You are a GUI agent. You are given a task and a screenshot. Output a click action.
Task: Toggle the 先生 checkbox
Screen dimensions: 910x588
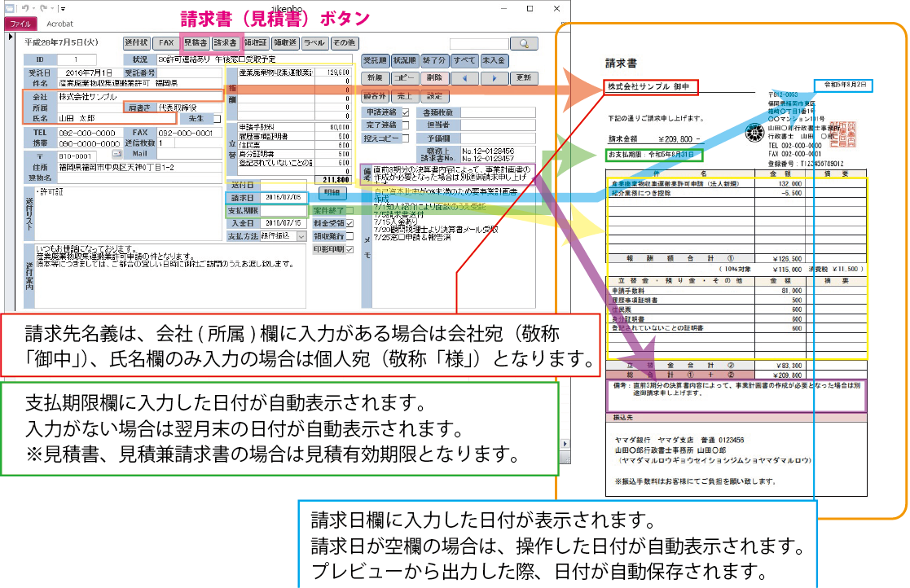pos(217,119)
